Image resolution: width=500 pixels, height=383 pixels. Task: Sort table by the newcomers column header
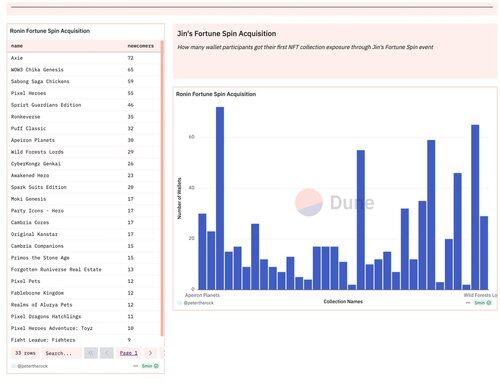[141, 46]
